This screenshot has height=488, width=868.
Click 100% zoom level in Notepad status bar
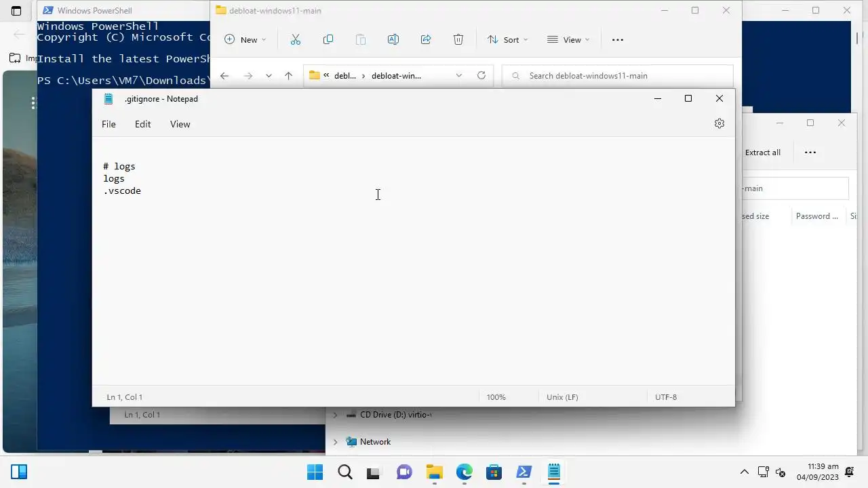tap(496, 397)
